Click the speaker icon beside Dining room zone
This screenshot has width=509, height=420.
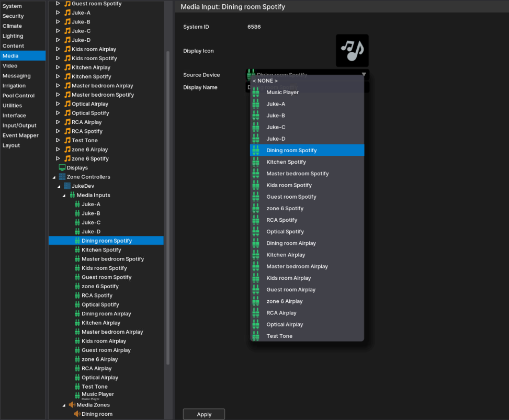pos(77,414)
